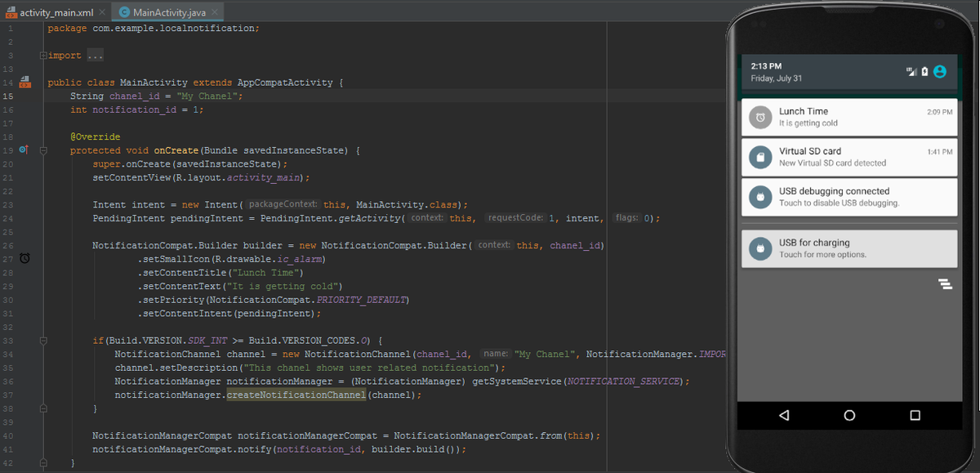The width and height of the screenshot is (980, 473).
Task: Click the highlighted createNotificationChannel method
Action: pyautogui.click(x=296, y=395)
